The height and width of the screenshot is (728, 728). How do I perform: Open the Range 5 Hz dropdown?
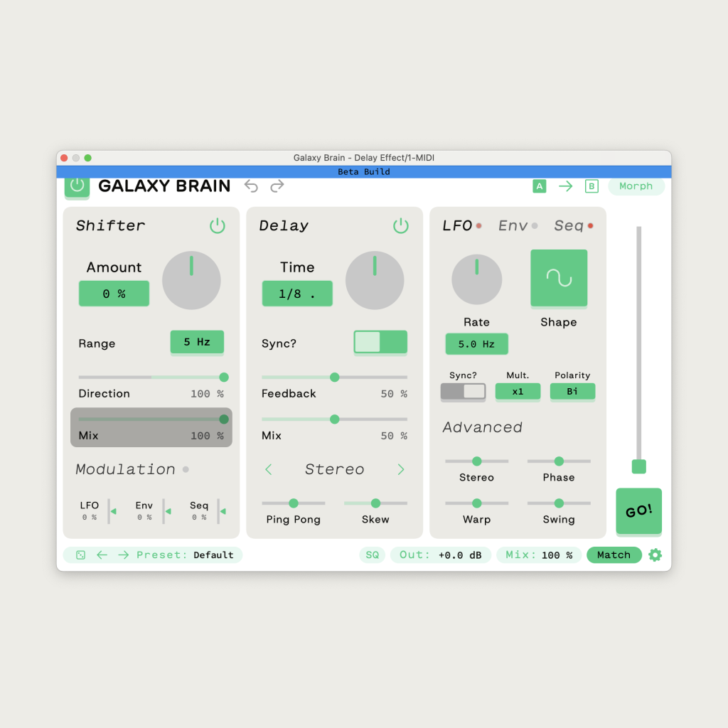coord(197,342)
